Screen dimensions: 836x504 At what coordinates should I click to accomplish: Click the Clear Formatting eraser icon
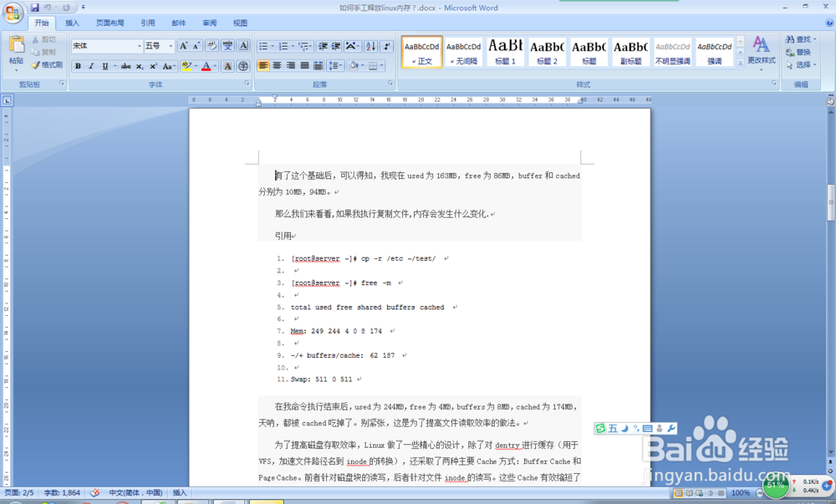tap(212, 46)
